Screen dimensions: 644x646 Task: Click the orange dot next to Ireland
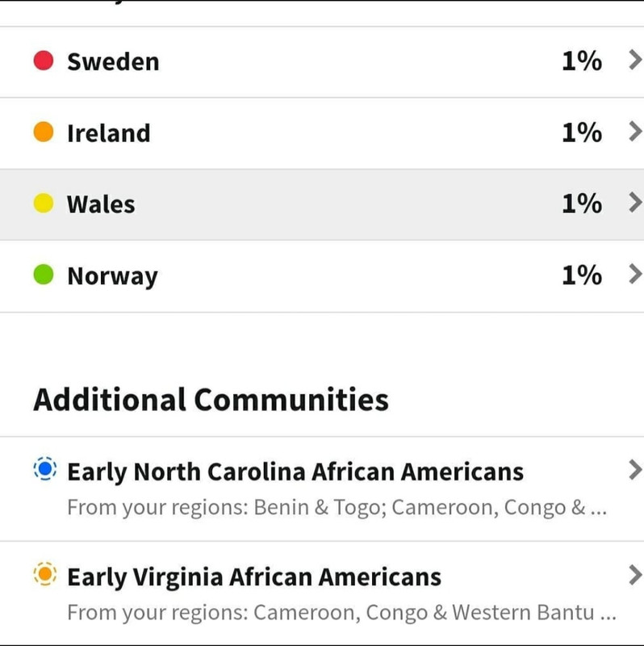tap(44, 132)
